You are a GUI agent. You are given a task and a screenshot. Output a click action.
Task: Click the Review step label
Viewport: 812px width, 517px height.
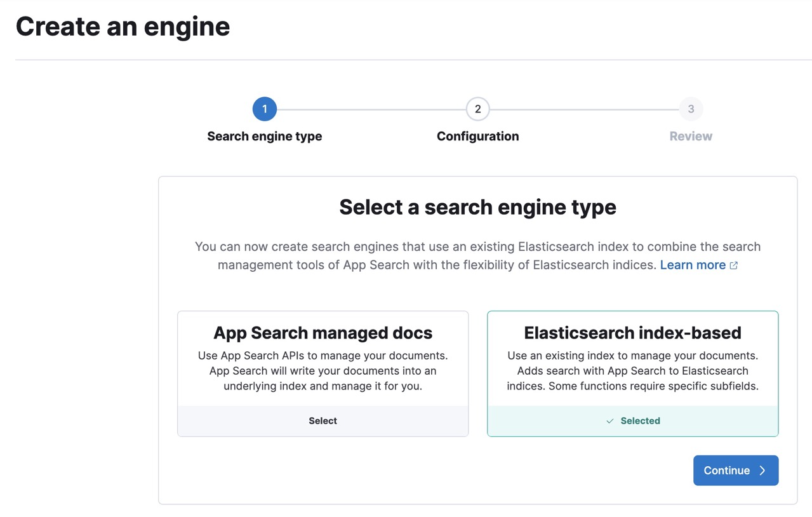(x=691, y=137)
